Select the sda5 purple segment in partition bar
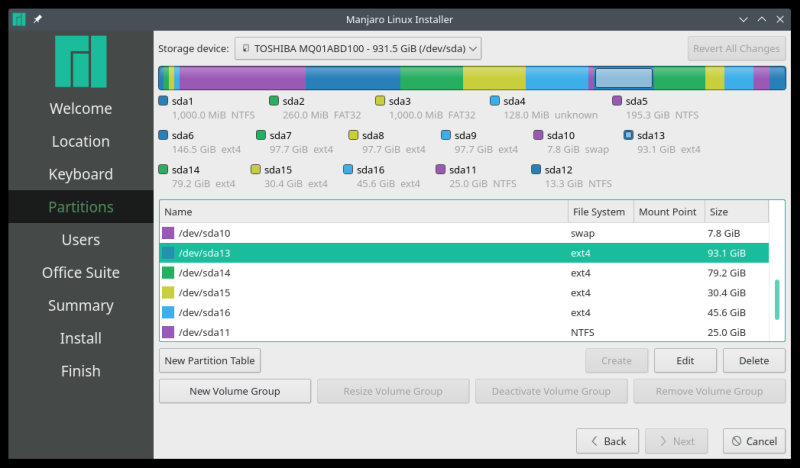800x468 pixels. [242, 78]
